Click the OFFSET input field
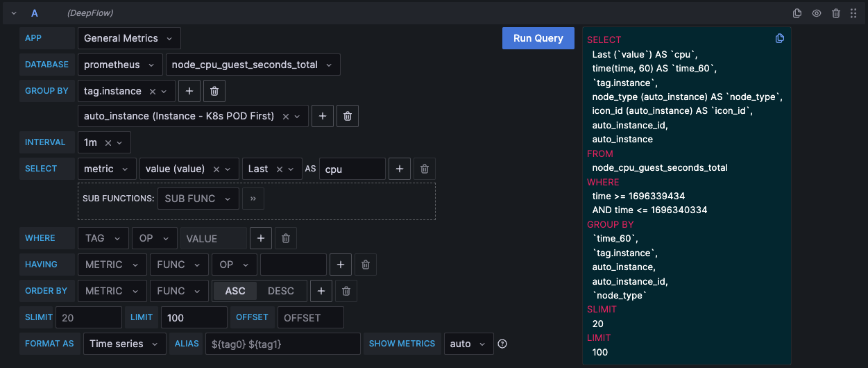Image resolution: width=868 pixels, height=368 pixels. click(311, 317)
